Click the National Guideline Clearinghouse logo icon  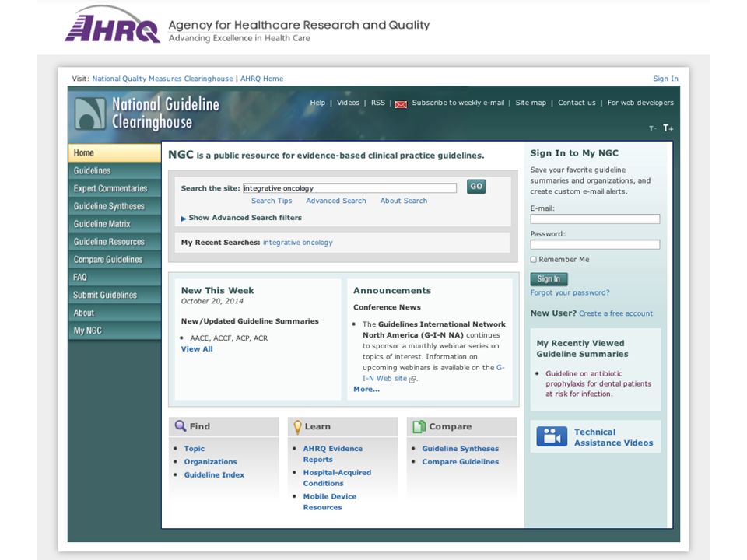pos(90,114)
